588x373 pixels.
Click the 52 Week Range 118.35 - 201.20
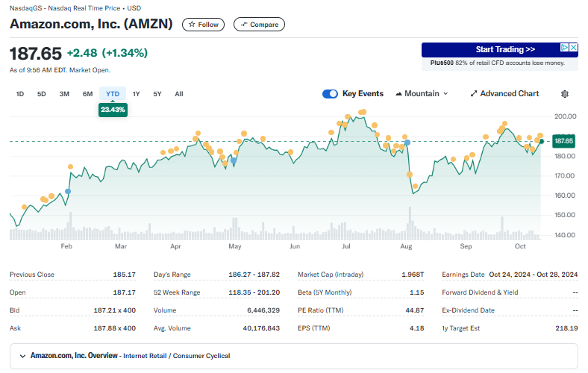point(254,292)
